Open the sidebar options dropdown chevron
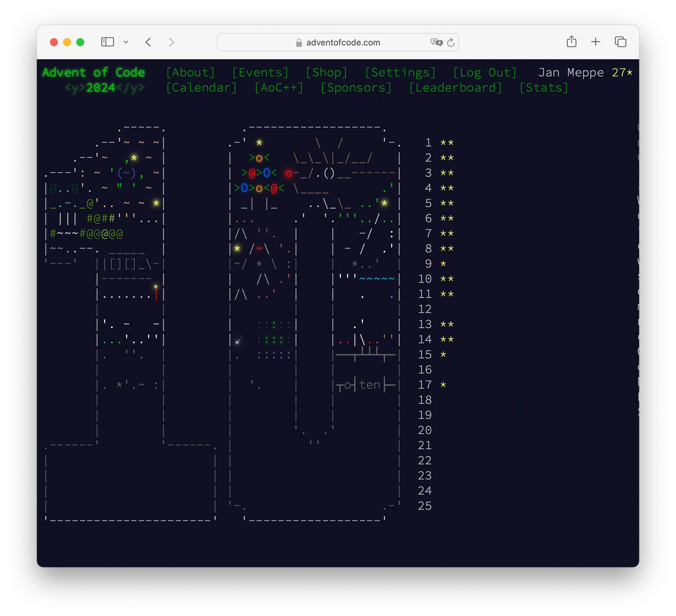The width and height of the screenshot is (676, 616). 126,42
